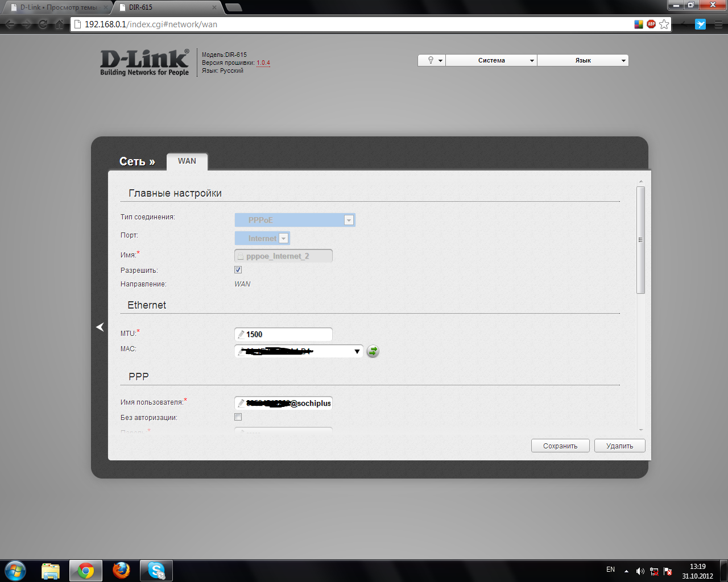Click the blue bird extension icon
The width and height of the screenshot is (728, 582).
click(x=701, y=24)
